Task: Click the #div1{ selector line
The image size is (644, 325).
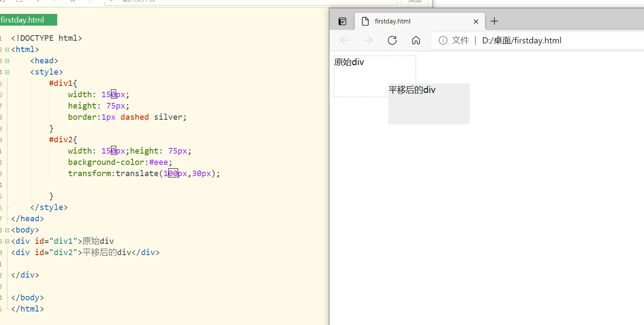Action: click(x=63, y=83)
